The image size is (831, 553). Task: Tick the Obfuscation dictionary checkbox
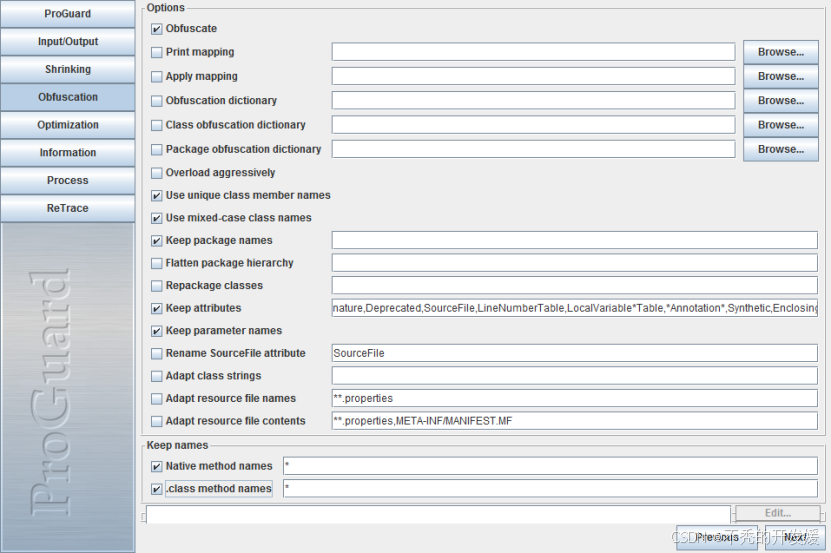pos(156,101)
